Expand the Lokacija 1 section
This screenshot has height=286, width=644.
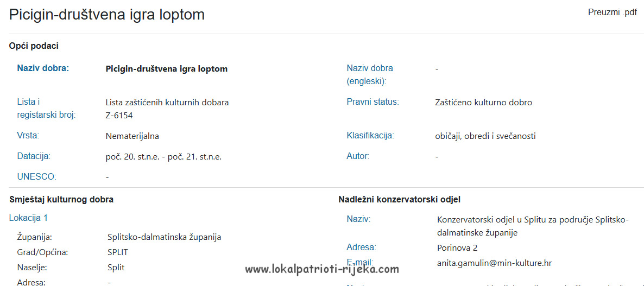click(28, 218)
